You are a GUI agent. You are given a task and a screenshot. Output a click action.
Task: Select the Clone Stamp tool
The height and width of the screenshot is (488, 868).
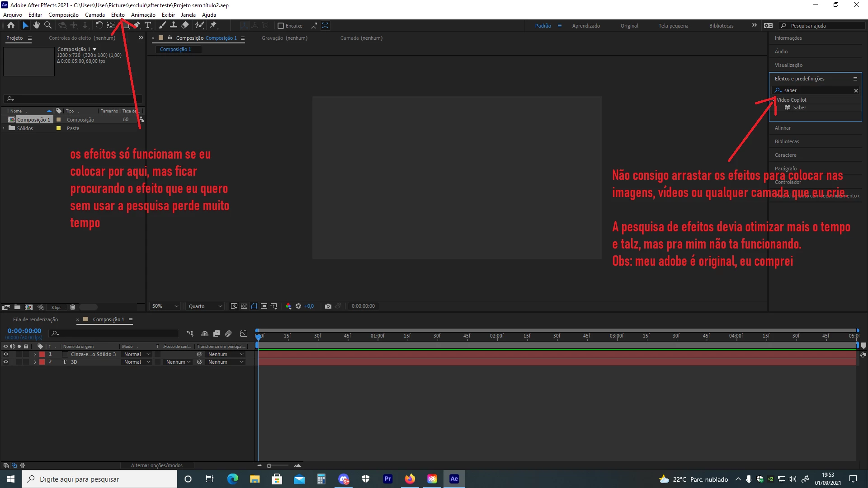click(174, 25)
